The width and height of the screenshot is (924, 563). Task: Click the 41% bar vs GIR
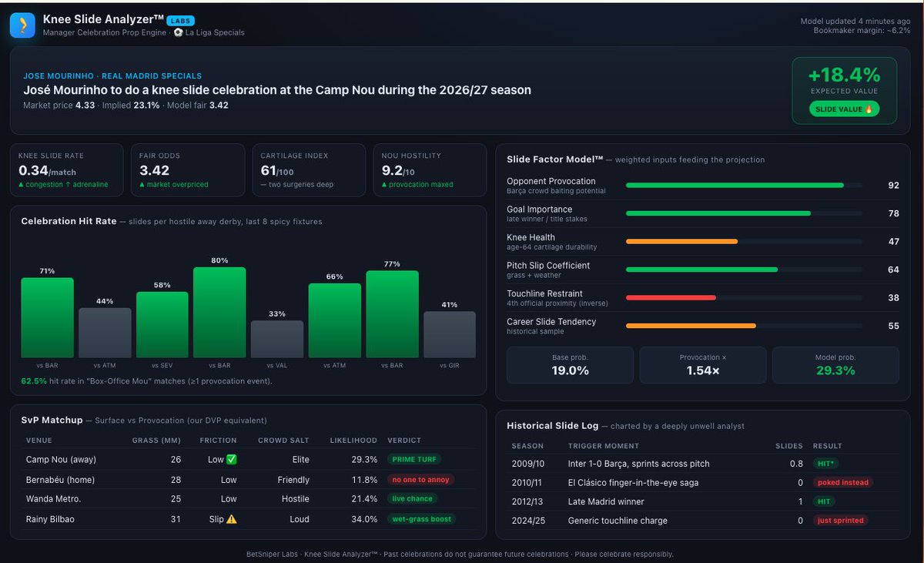tap(450, 334)
